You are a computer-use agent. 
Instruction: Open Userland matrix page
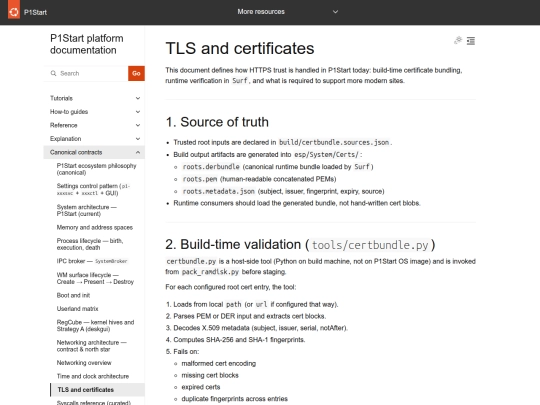pos(77,309)
